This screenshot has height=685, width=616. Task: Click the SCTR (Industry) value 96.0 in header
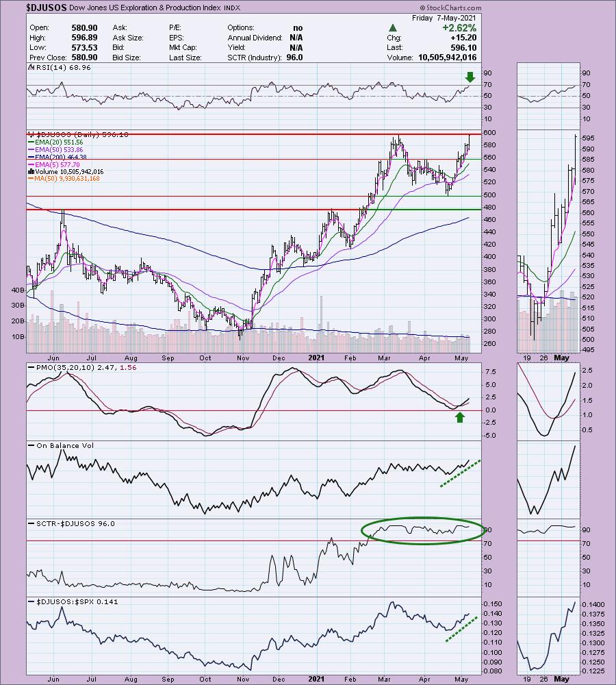294,58
